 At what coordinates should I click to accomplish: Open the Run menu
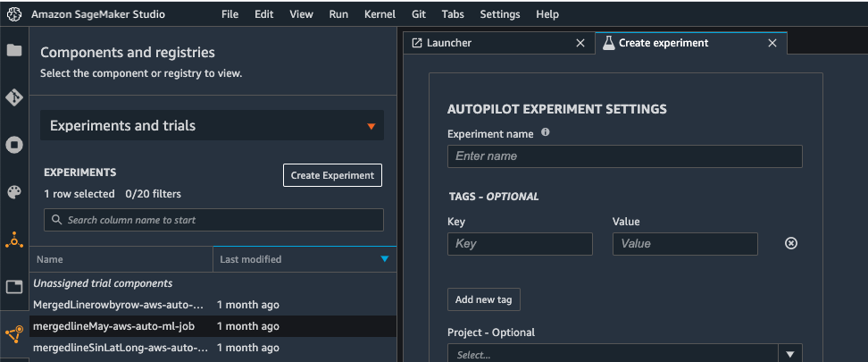(338, 14)
